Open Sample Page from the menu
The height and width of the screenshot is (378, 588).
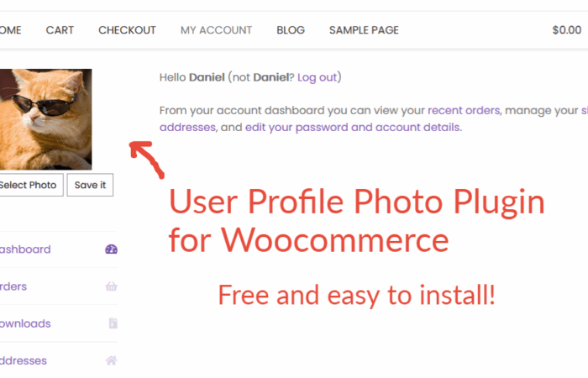tap(364, 30)
